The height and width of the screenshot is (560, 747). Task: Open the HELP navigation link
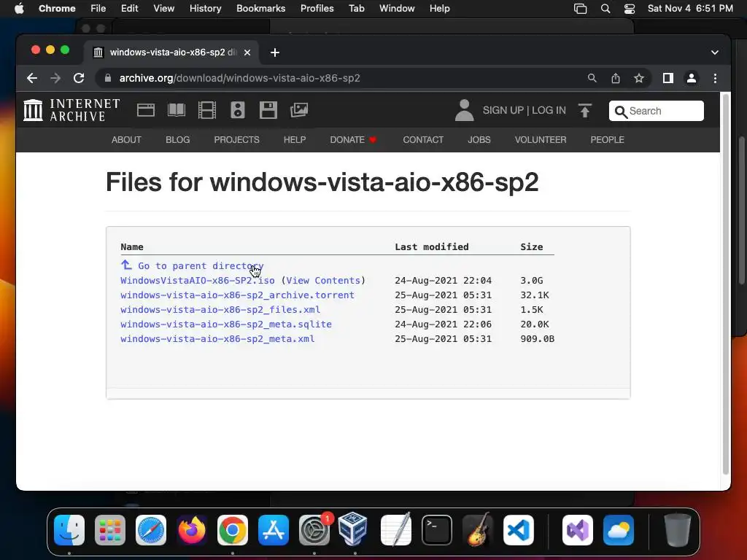(295, 139)
